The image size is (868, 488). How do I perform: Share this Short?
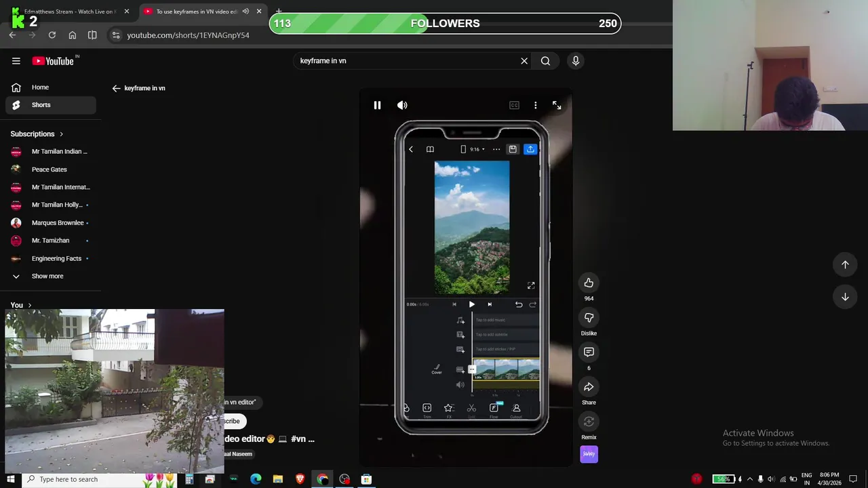589,387
